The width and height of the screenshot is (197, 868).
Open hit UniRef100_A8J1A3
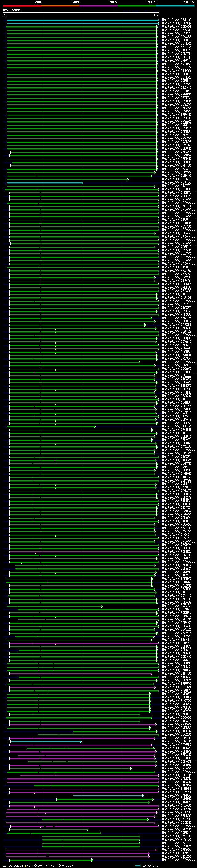[177, 20]
